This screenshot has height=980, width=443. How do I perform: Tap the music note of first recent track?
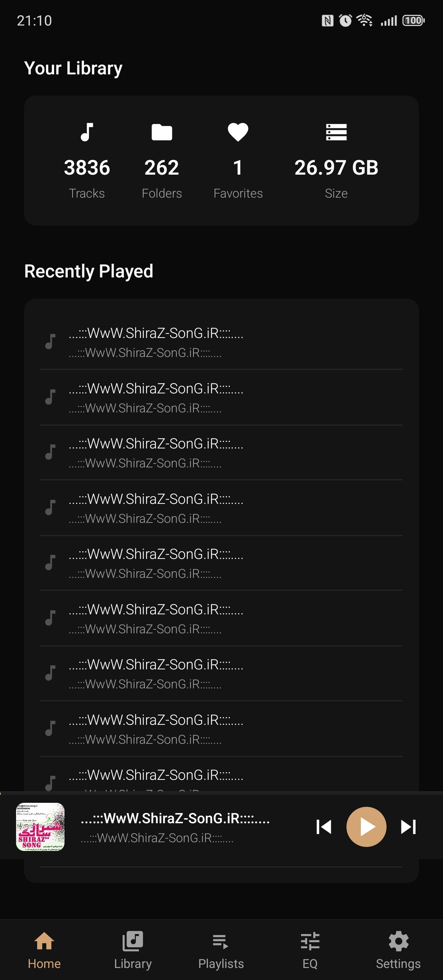point(50,342)
